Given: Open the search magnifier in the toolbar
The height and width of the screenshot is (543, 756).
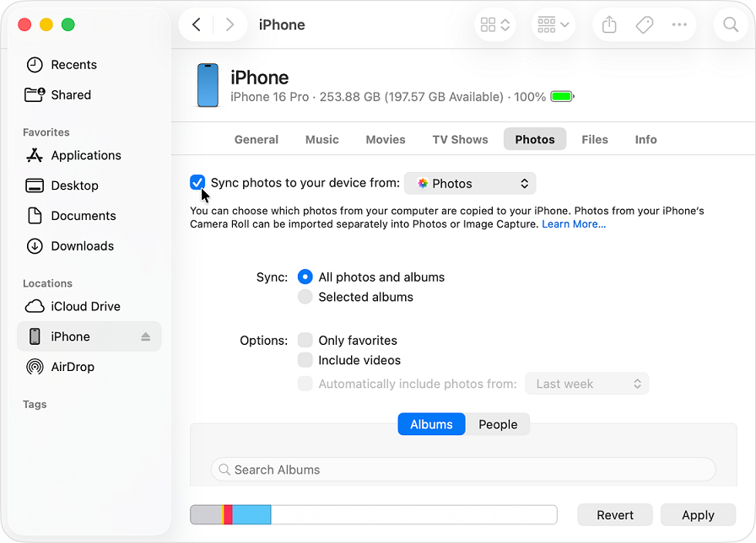Looking at the screenshot, I should point(731,25).
